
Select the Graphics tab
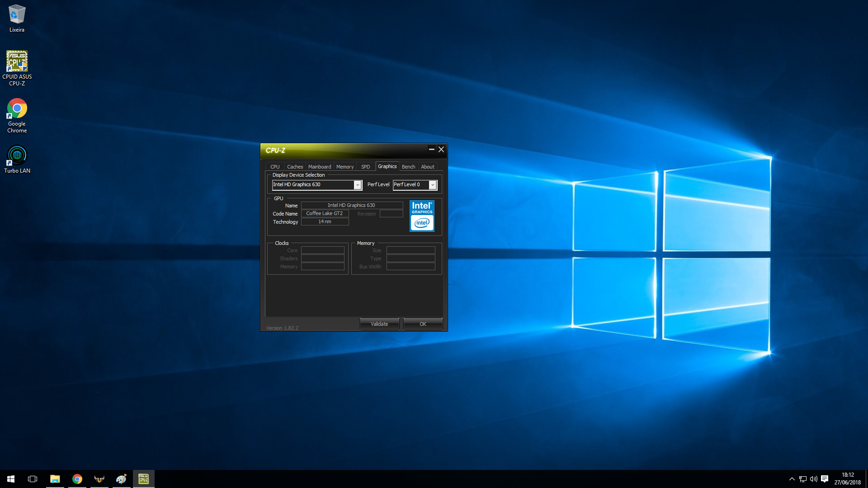point(387,166)
